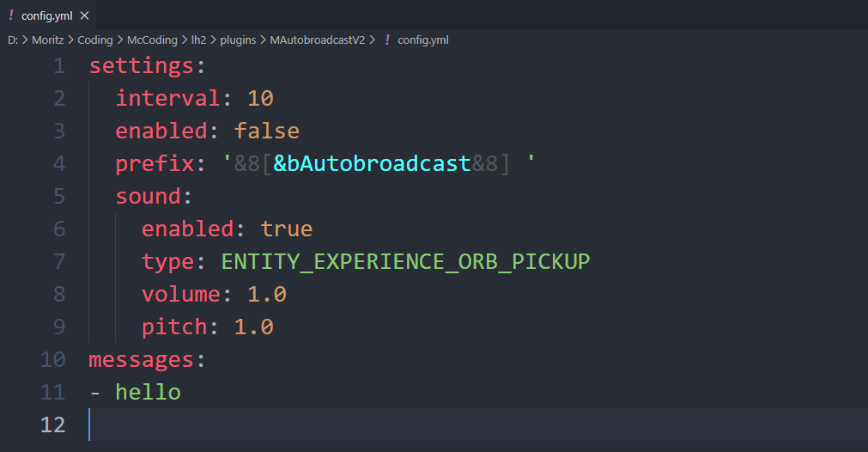
Task: Click line number 1 in gutter
Action: pos(58,66)
